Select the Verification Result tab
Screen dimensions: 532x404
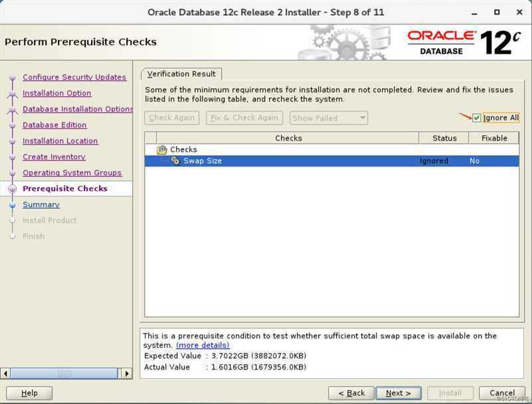tap(181, 74)
